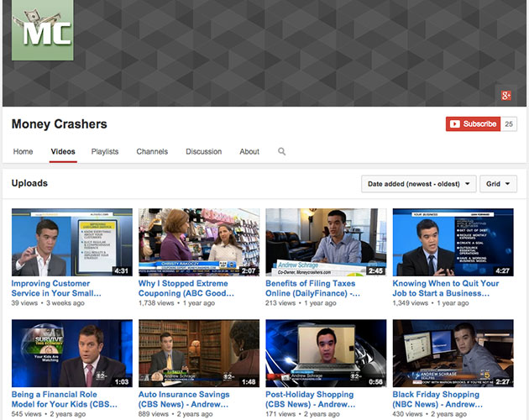
Task: Open the Home tab
Action: pyautogui.click(x=23, y=151)
